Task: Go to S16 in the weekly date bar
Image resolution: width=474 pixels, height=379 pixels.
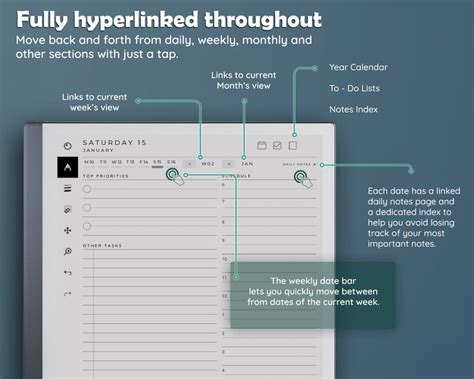Action: [171, 162]
